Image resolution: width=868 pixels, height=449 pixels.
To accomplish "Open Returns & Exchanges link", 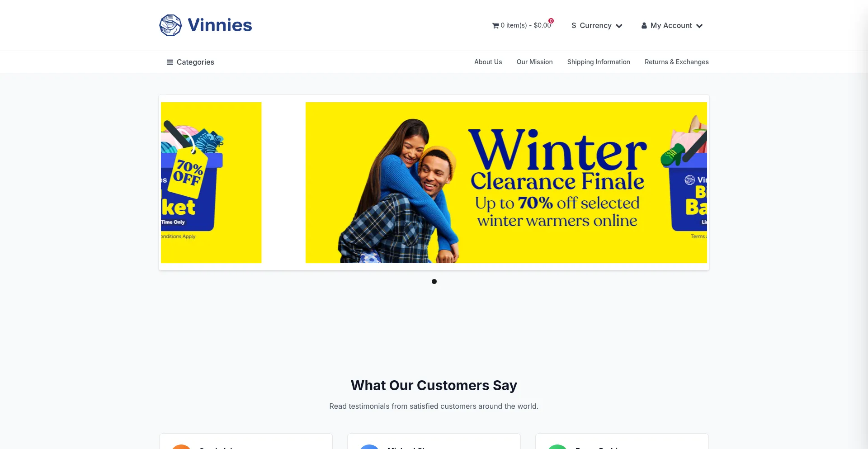I will coord(676,62).
